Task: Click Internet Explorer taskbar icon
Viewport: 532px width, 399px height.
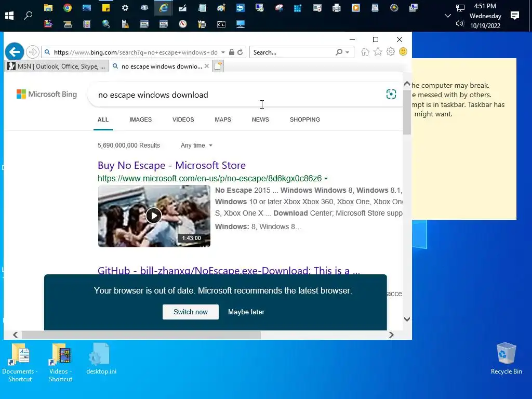Action: (164, 8)
